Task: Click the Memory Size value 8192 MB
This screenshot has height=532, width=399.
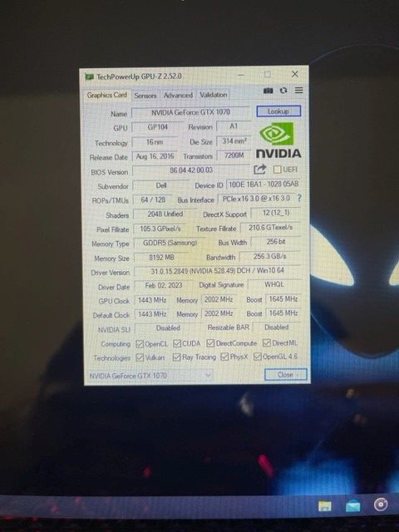Action: coord(161,258)
